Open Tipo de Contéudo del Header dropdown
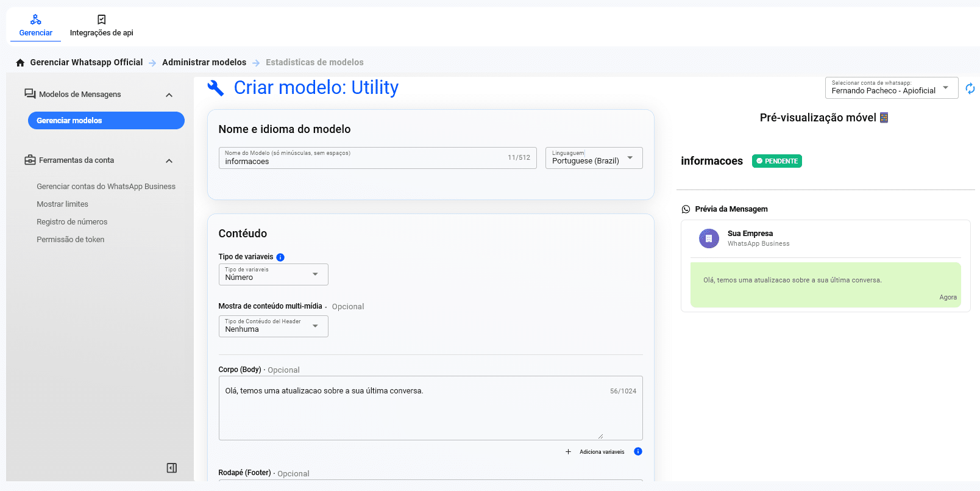The width and height of the screenshot is (980, 491). point(273,326)
